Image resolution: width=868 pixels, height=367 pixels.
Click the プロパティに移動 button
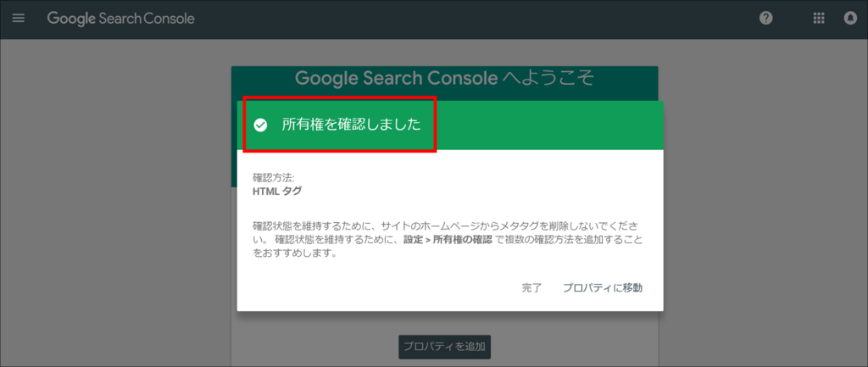[x=603, y=288]
